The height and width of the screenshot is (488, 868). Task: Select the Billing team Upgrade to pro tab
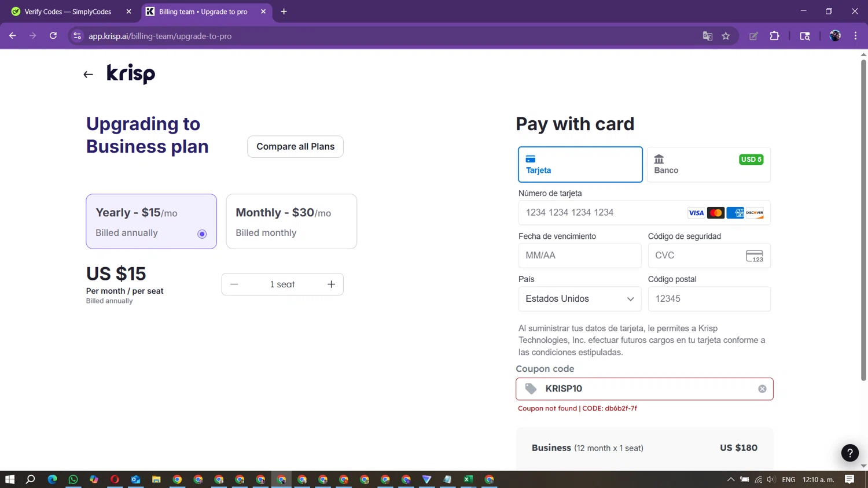[206, 12]
